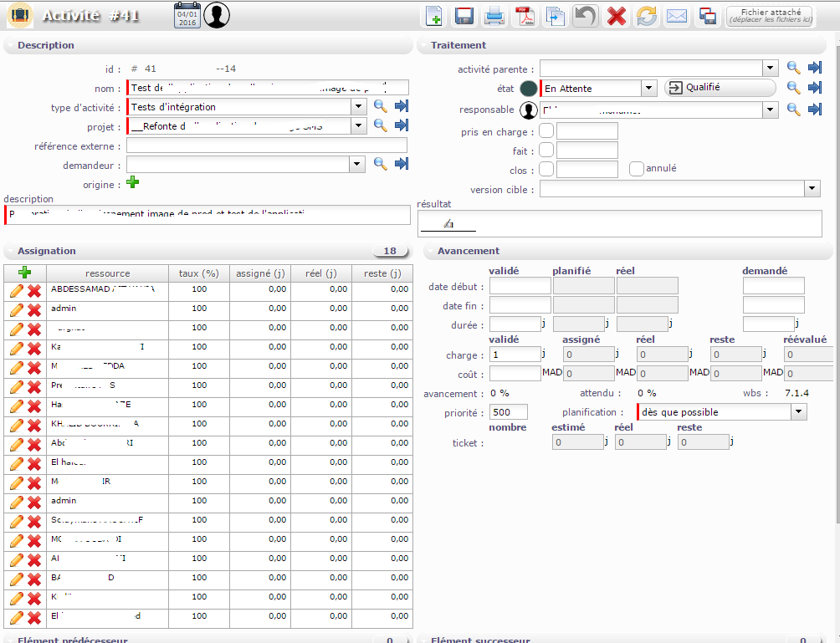Add a resource with the green plus in Assignation
Screen dimensions: 840x643
click(25, 273)
